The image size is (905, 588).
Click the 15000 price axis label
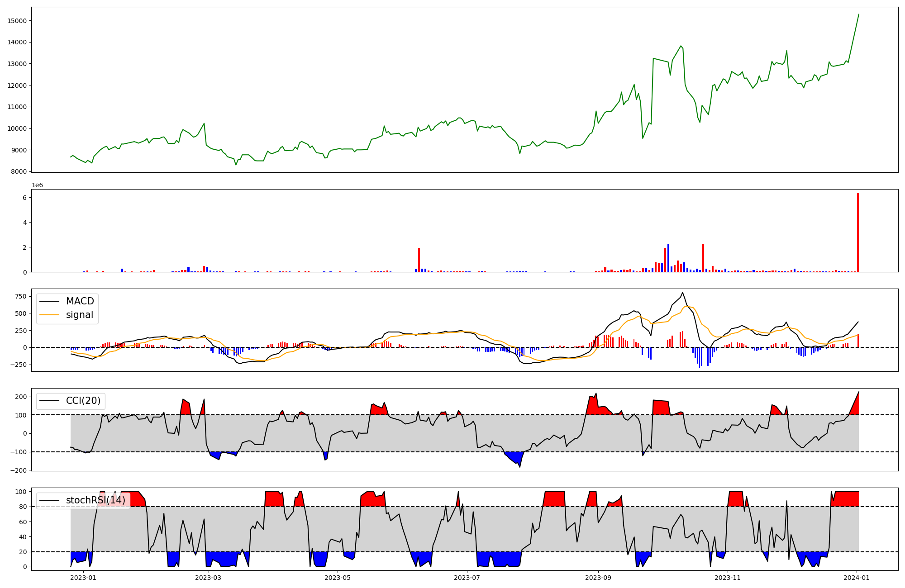pos(17,21)
